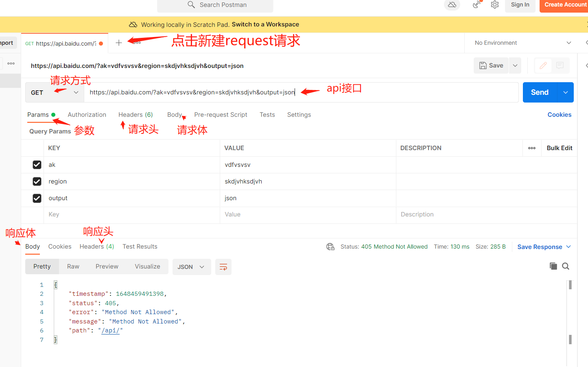This screenshot has width=588, height=367.
Task: Click the skdjvhksdjvh value cell
Action: [308, 181]
